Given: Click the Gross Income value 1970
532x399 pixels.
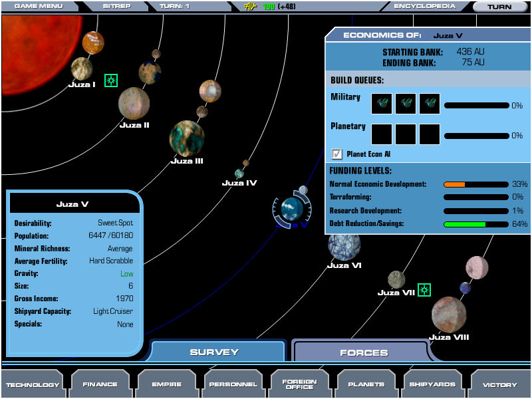Looking at the screenshot, I should coord(124,299).
